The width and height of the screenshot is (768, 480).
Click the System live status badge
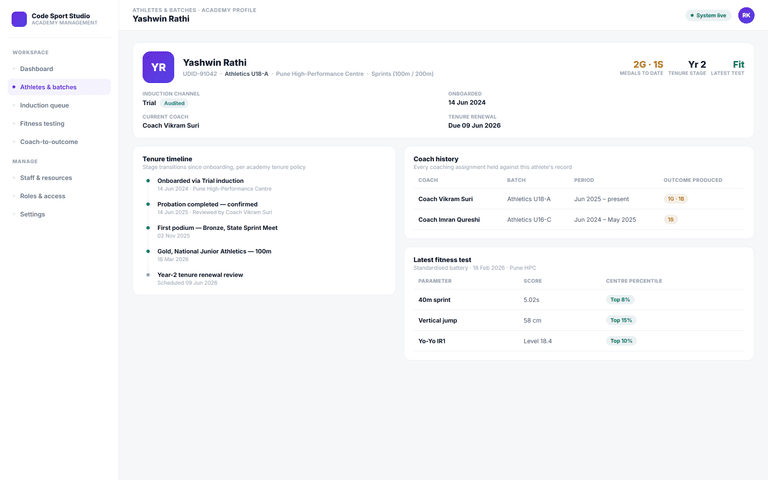[708, 16]
